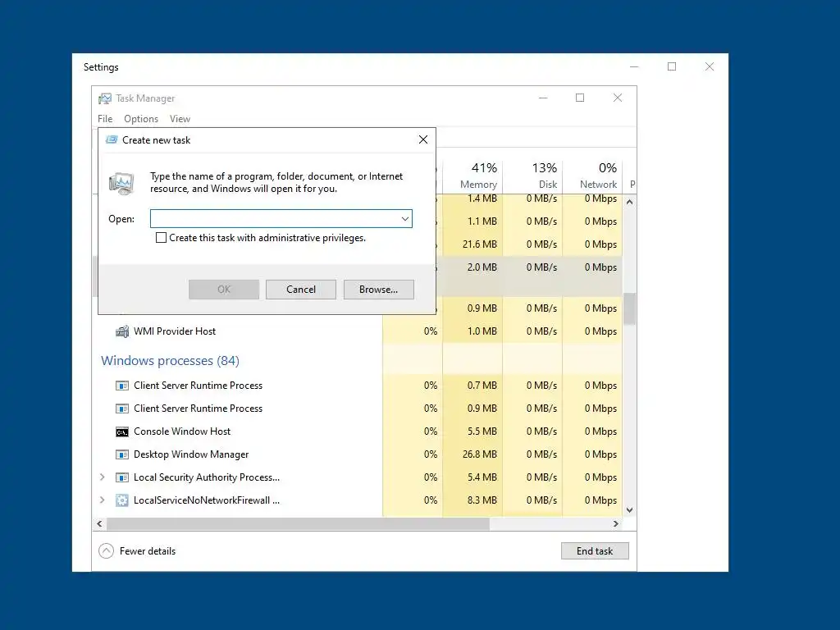Click the Fewer details arrow icon

point(106,550)
